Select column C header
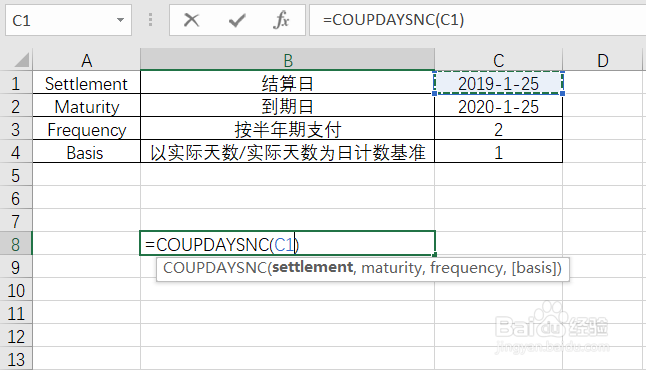 [499, 61]
